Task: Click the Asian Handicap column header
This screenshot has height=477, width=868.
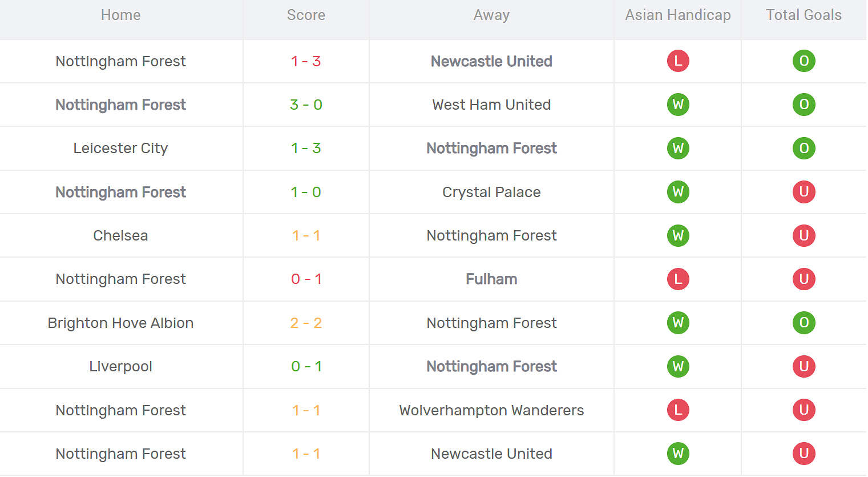Action: click(x=677, y=15)
